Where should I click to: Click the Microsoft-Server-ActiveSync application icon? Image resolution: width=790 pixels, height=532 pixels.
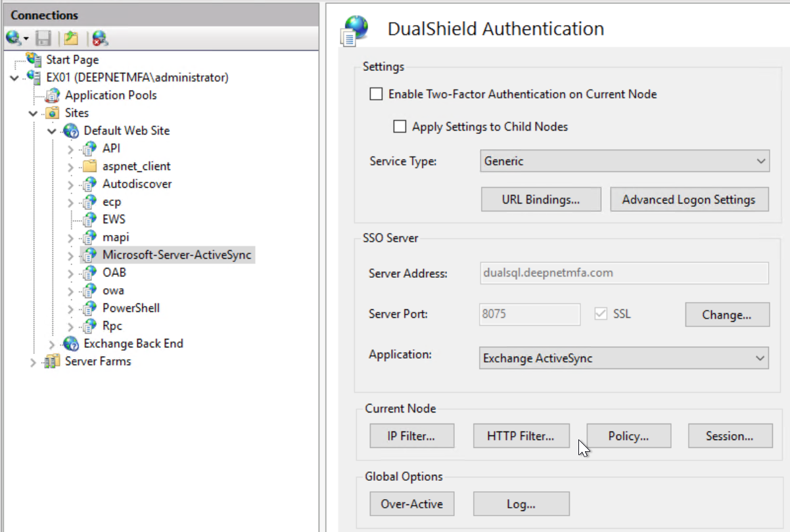(x=91, y=255)
